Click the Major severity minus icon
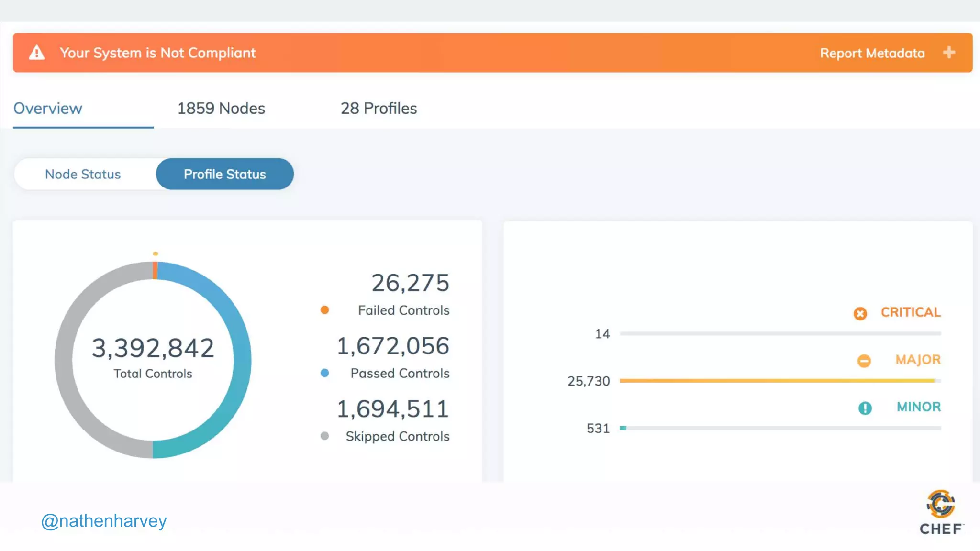Screen dimensions: 980x551 (864, 361)
